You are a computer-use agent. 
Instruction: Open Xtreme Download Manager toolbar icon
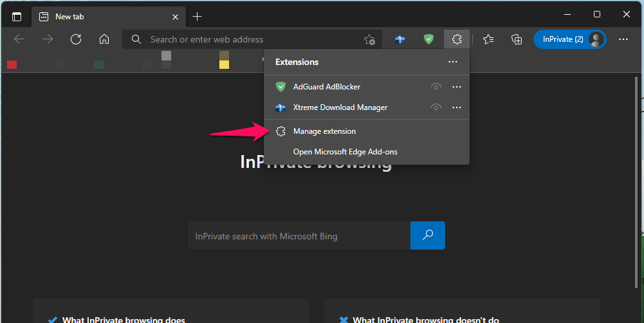tap(400, 39)
